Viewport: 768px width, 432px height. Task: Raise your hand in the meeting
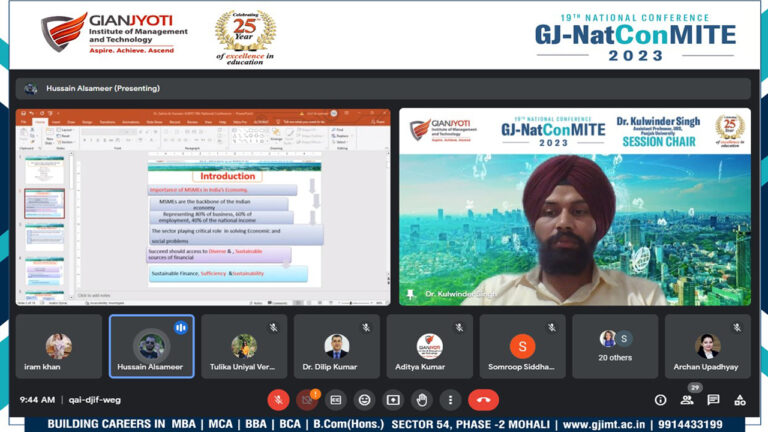[x=422, y=400]
